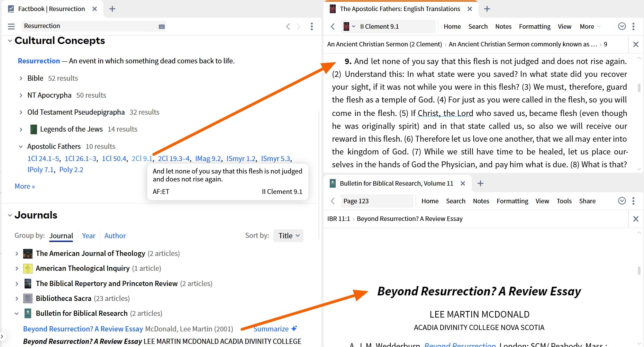Collapse the Journals section

(10, 215)
